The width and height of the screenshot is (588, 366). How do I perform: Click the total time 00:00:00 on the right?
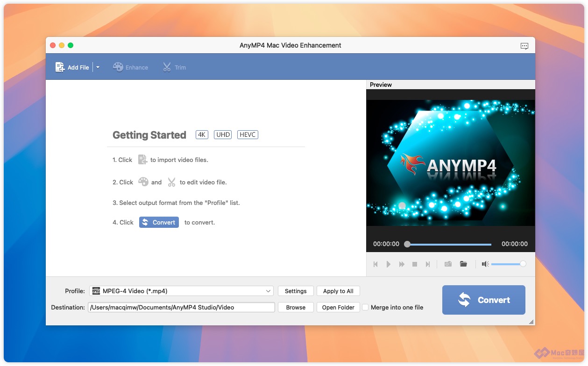pos(515,244)
